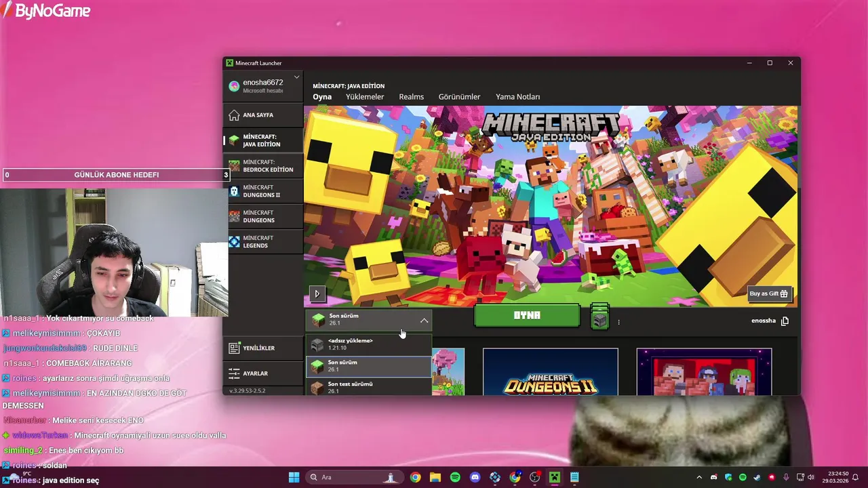Image resolution: width=868 pixels, height=488 pixels.
Task: Click the green OYNA play button
Action: [527, 316]
